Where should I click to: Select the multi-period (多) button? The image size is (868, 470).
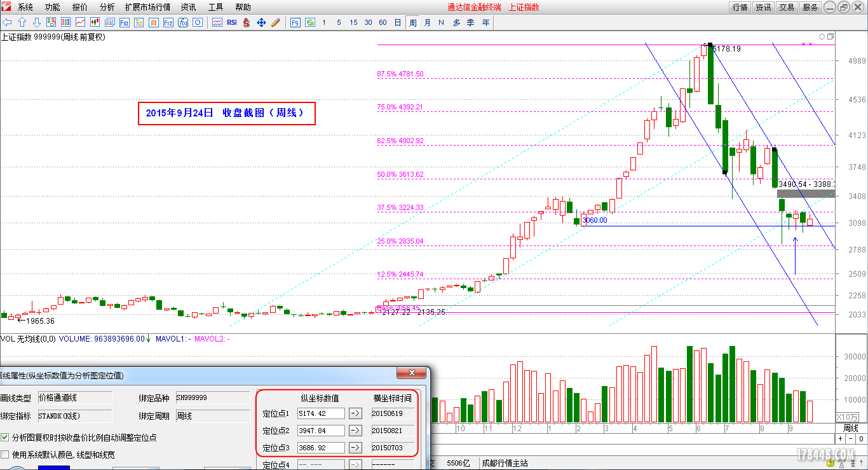point(456,22)
